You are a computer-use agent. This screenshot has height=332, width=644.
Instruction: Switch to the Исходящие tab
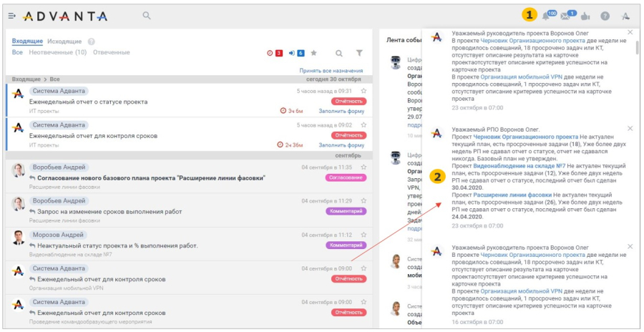click(64, 41)
